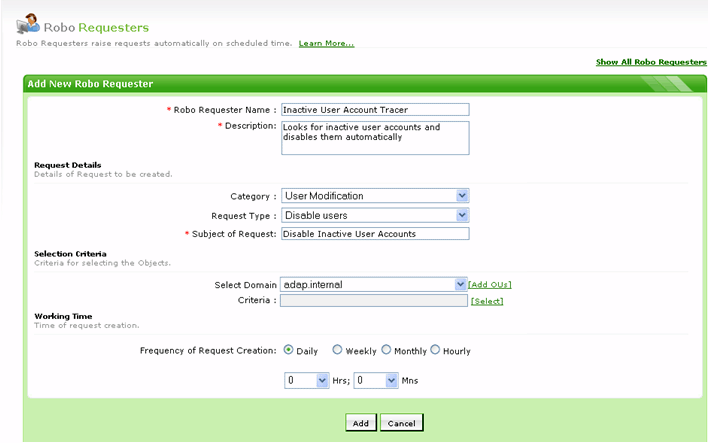Open the Hrs dropdown

click(x=305, y=381)
